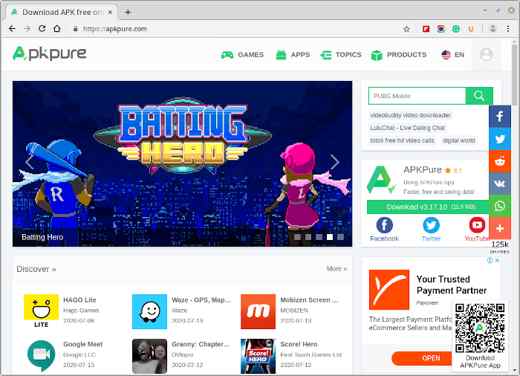Screen dimensions: 520x376
Task: Click More link in Discover section
Action: click(x=337, y=269)
